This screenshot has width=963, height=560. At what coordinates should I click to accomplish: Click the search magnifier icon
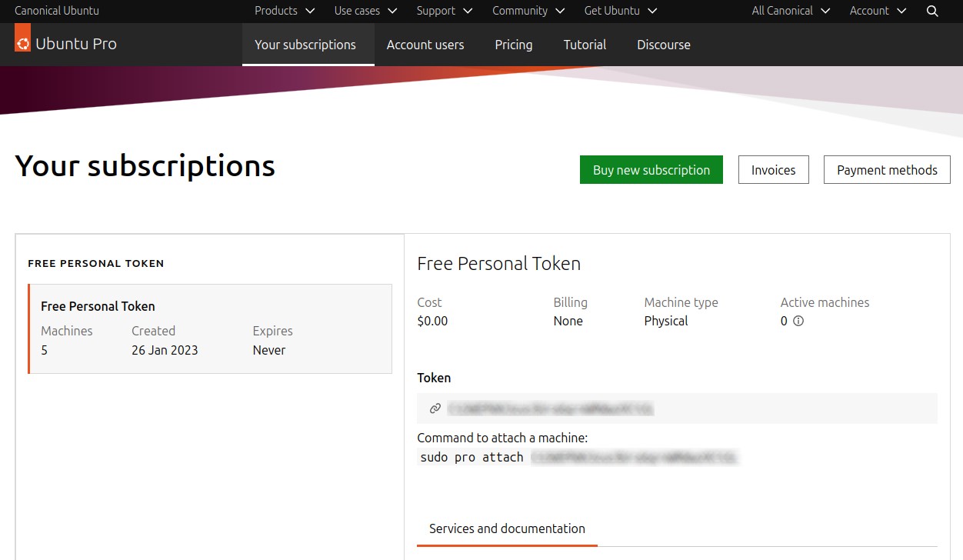932,11
